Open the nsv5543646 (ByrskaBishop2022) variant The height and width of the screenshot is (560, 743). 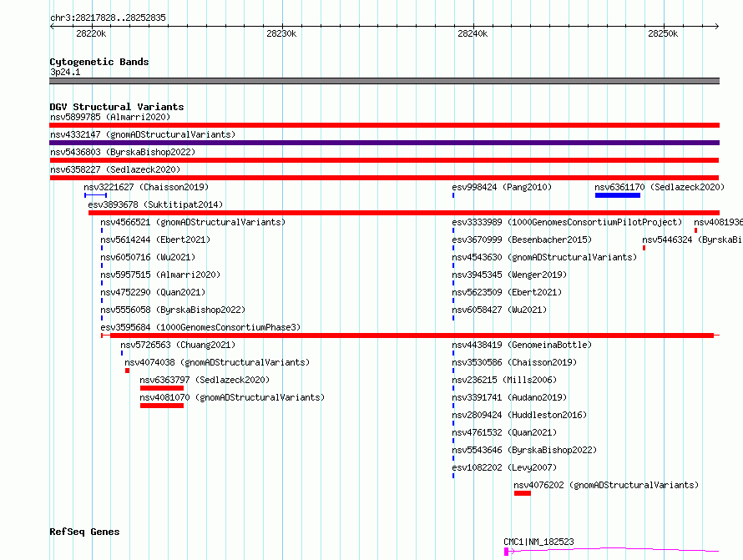tap(524, 450)
